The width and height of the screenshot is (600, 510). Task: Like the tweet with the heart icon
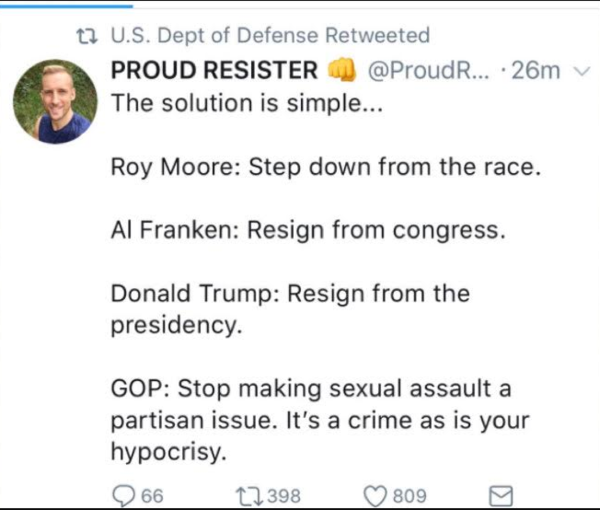pyautogui.click(x=376, y=495)
